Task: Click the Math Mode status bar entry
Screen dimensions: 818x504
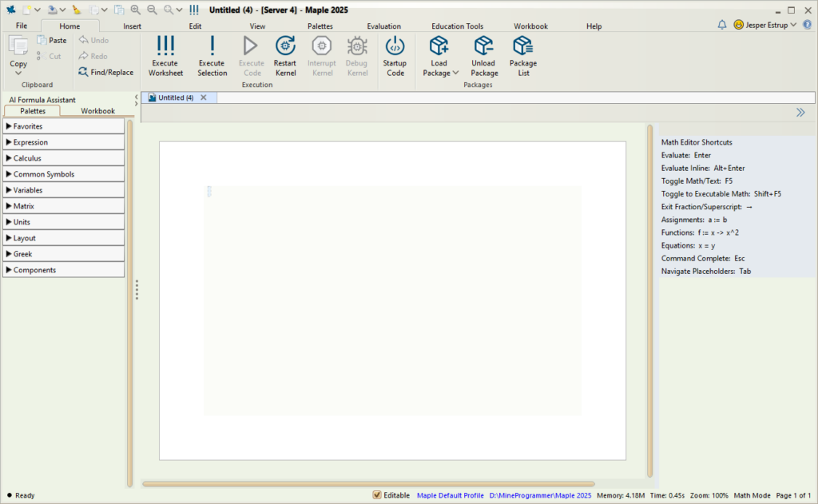Action: point(752,495)
